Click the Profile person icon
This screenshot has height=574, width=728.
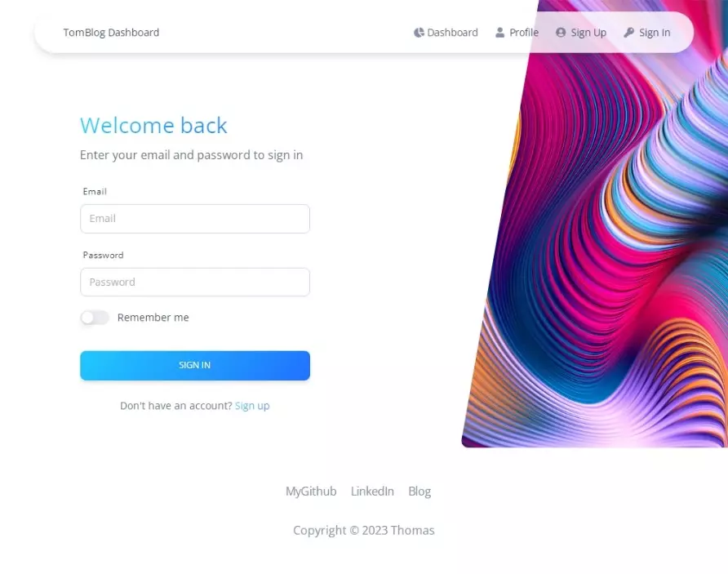tap(499, 33)
